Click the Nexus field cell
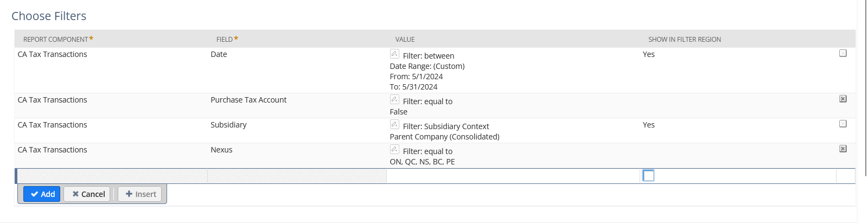 pos(221,150)
